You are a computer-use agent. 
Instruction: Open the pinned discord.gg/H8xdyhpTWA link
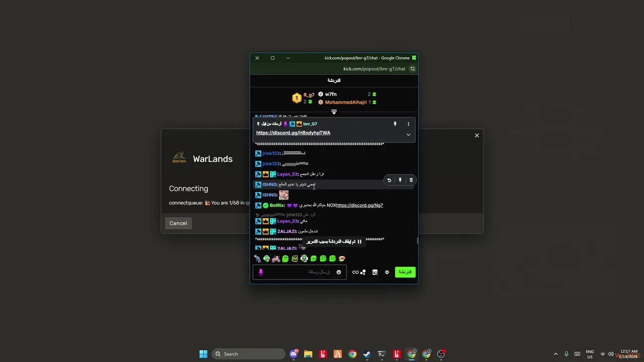[293, 133]
